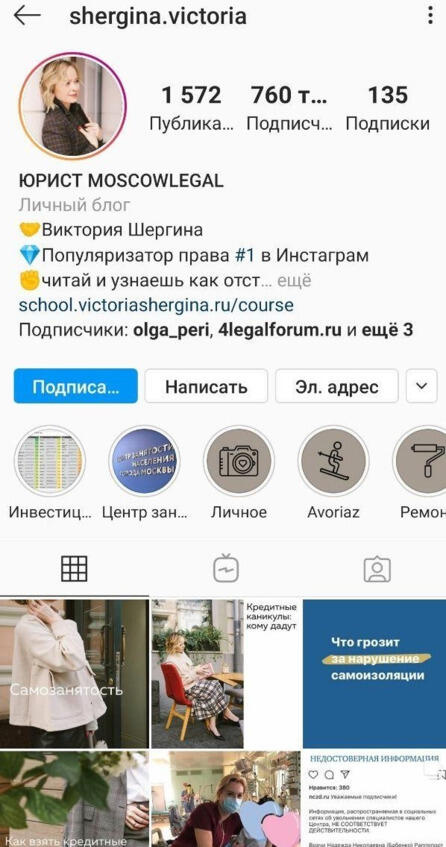Open the profile picture story

(x=72, y=106)
